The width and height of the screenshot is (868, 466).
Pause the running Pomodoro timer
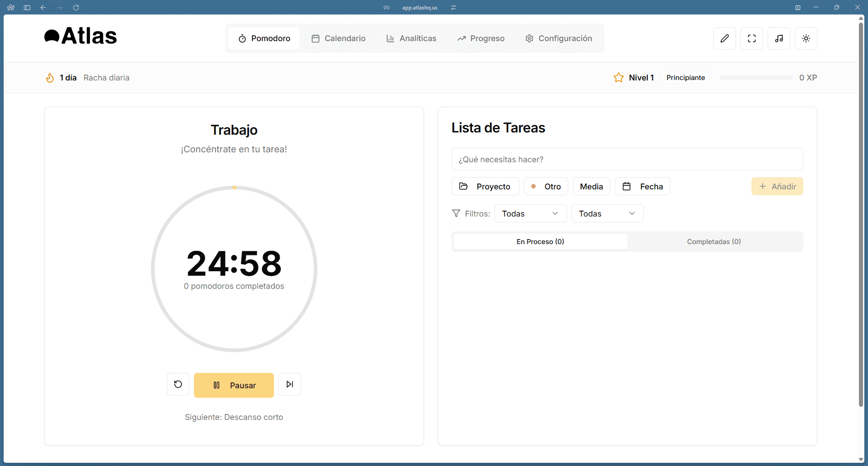click(234, 385)
